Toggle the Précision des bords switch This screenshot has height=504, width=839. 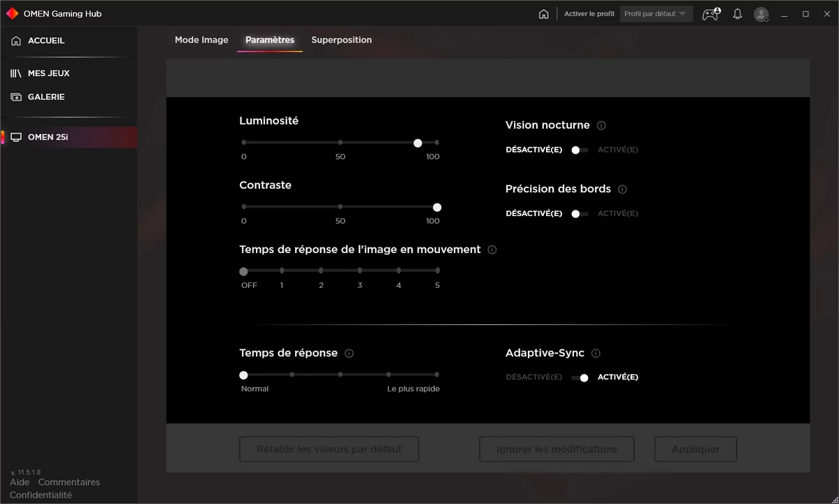click(580, 214)
